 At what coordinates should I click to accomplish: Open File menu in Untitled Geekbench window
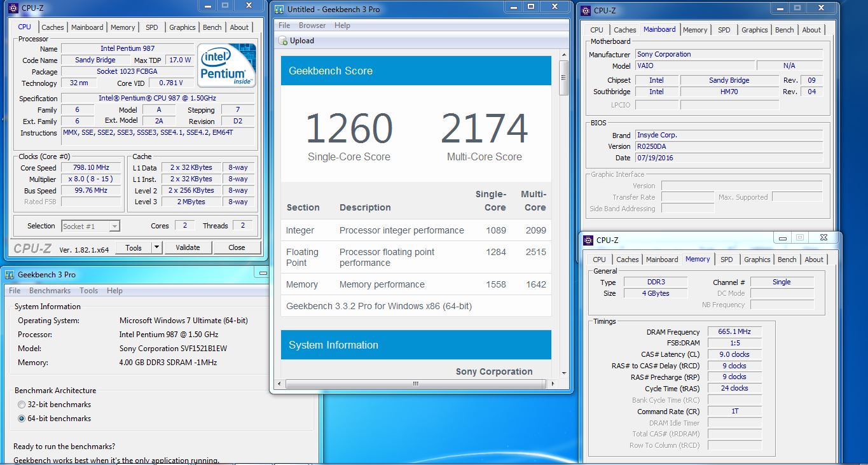click(x=284, y=25)
